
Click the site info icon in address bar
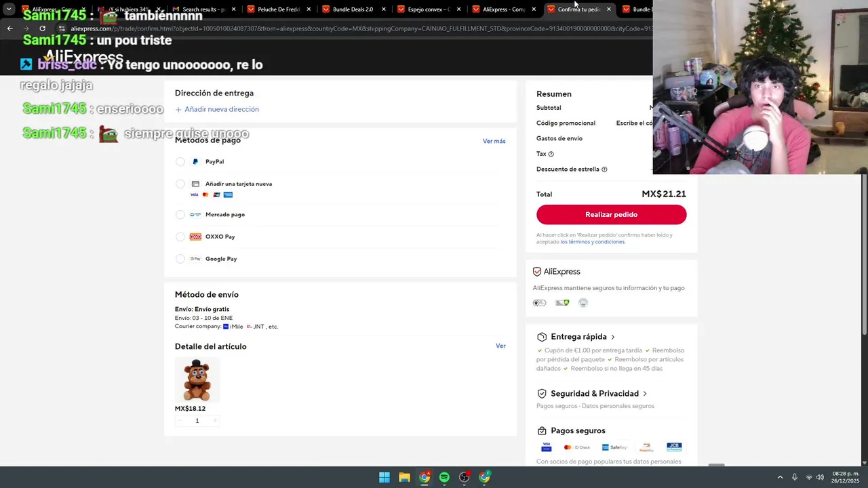tap(62, 28)
